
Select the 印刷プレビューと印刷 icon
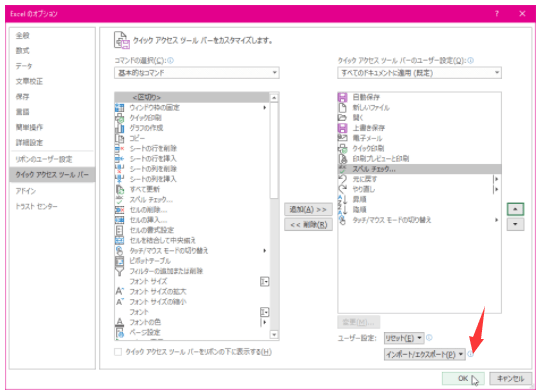342,159
